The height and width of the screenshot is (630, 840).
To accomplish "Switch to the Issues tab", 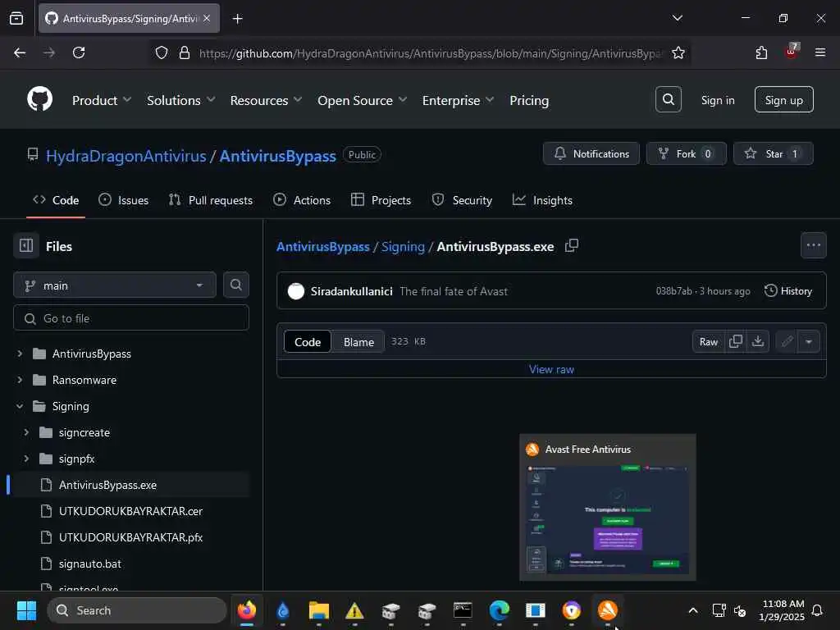I will (124, 200).
